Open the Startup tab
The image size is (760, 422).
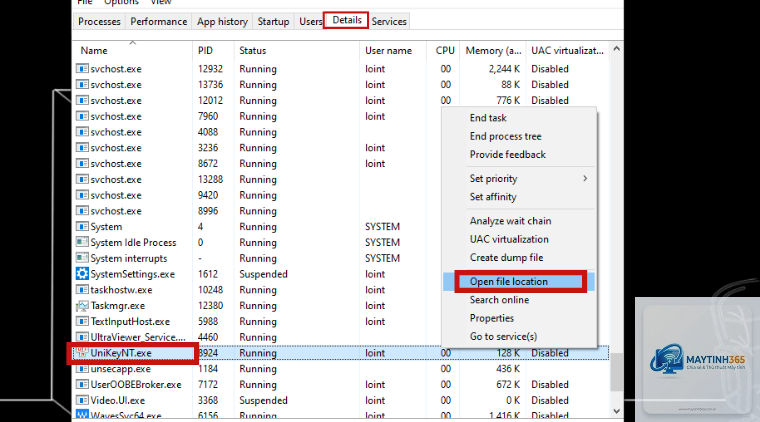point(273,21)
